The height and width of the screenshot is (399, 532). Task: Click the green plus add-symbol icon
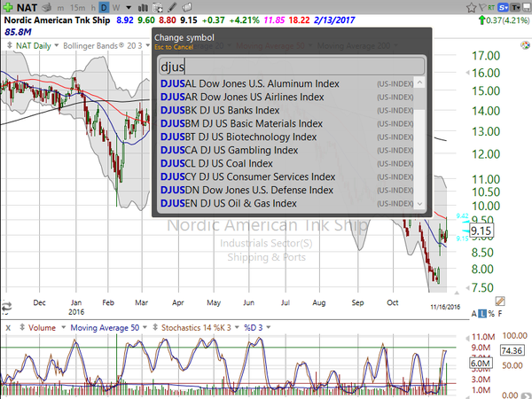point(8,7)
